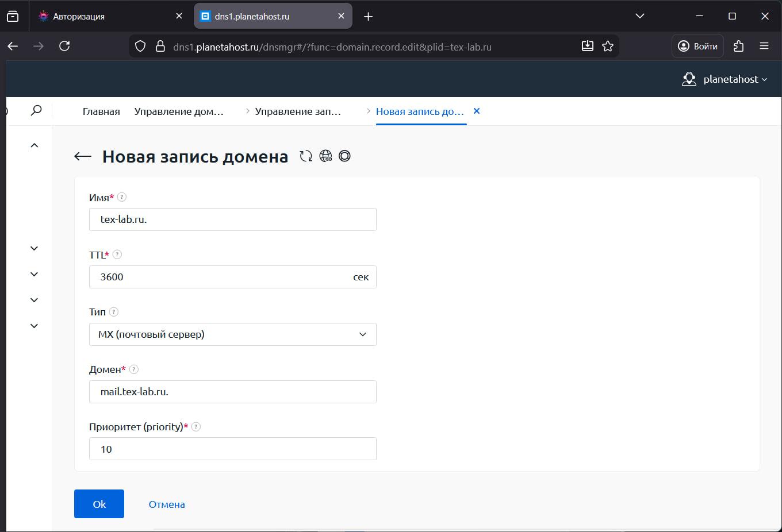782x532 pixels.
Task: Click the lifebuoy help icon beside the title
Action: tap(344, 156)
